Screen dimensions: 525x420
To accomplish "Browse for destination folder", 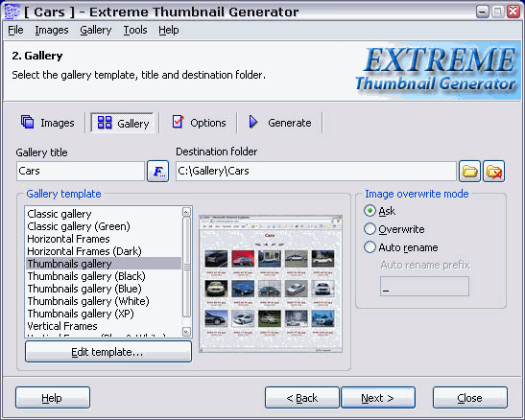I will 469,172.
